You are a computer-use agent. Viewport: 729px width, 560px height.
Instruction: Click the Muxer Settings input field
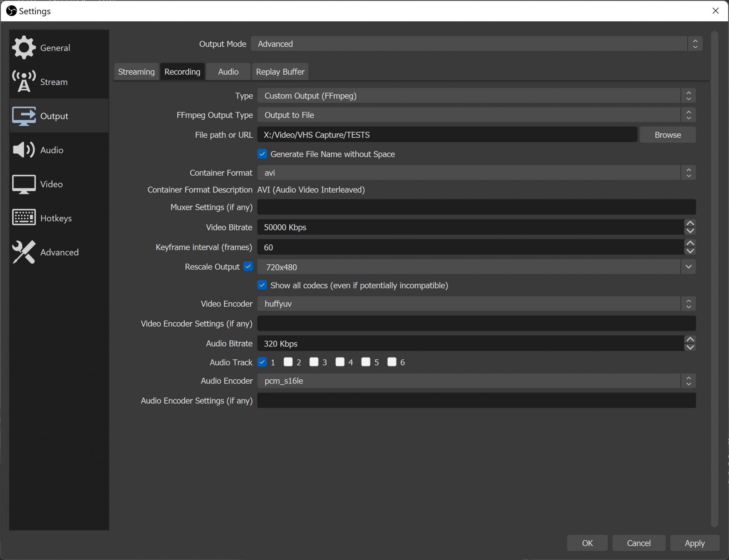tap(476, 207)
